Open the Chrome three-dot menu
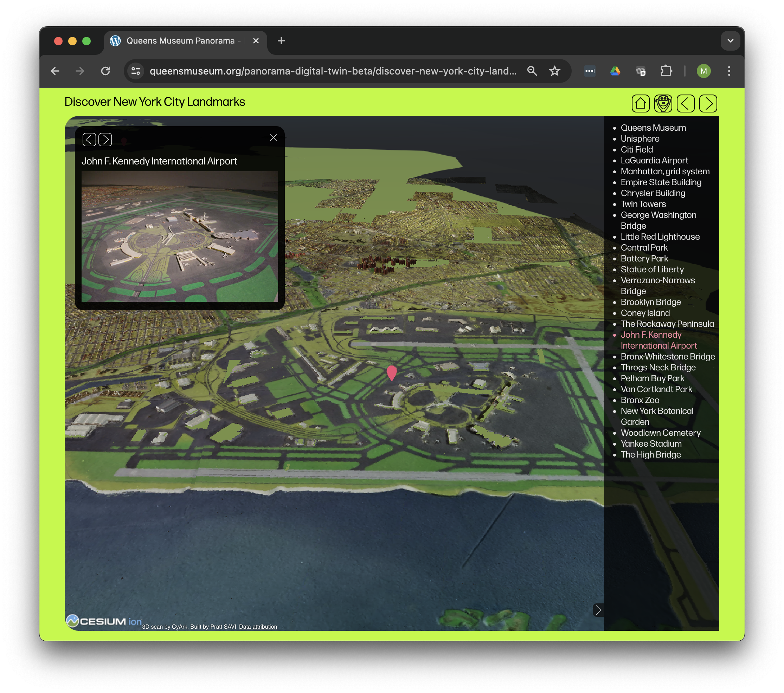Screen dimensions: 784x693 729,71
